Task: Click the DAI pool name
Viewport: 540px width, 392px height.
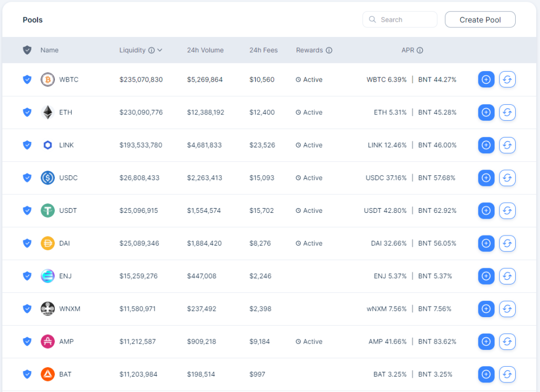Action: point(64,243)
